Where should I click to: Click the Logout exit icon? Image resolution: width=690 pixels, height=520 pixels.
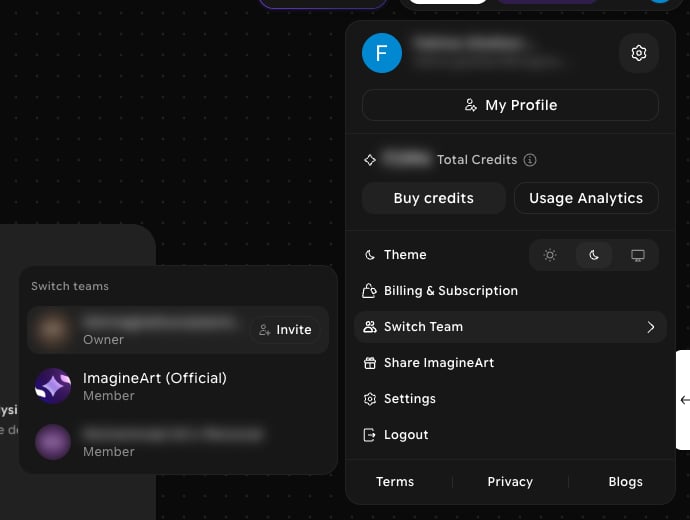click(370, 435)
